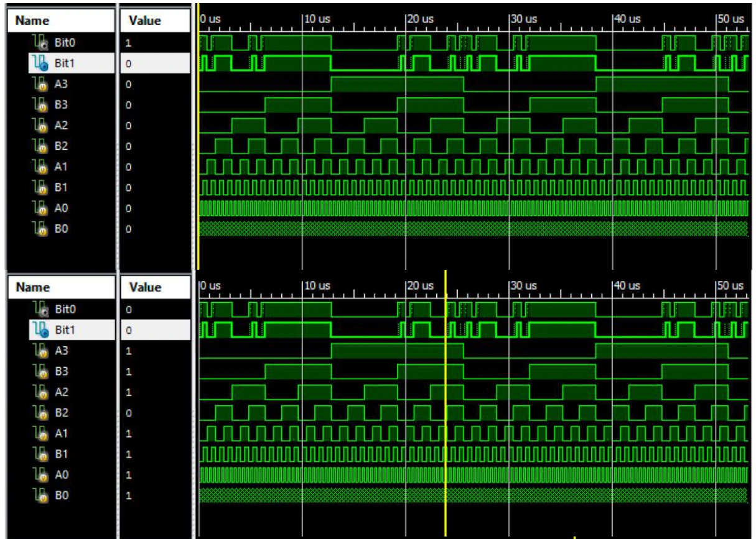The height and width of the screenshot is (539, 756).
Task: Select the Bit0 signal name in upper panel
Action: [65, 44]
